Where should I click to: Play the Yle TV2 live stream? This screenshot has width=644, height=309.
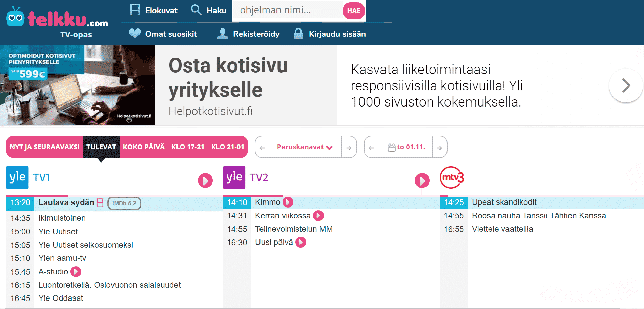click(x=422, y=180)
